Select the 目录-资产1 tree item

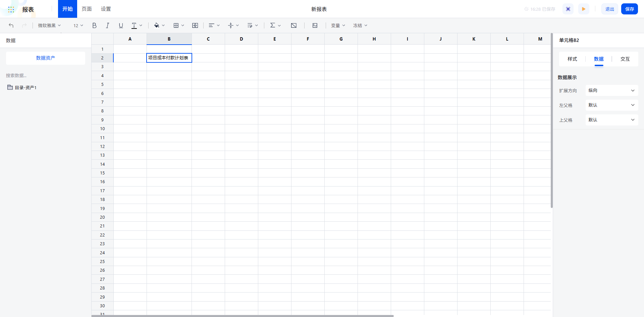click(x=25, y=88)
